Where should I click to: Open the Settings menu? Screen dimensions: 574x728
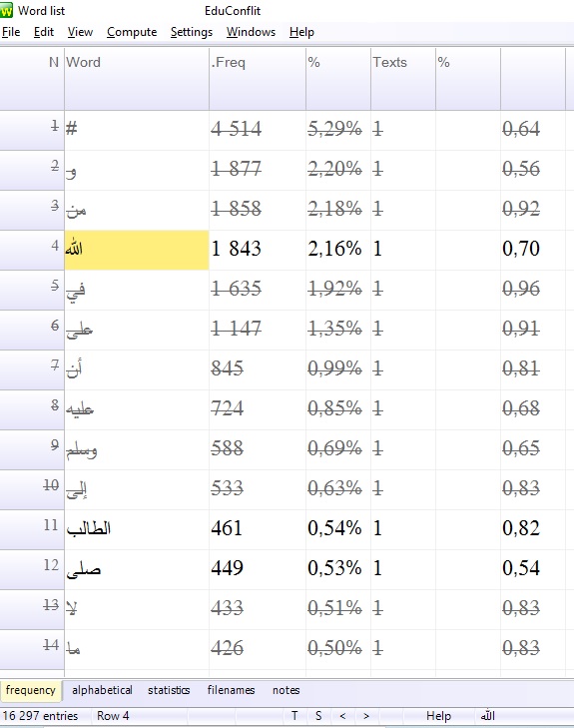(192, 32)
